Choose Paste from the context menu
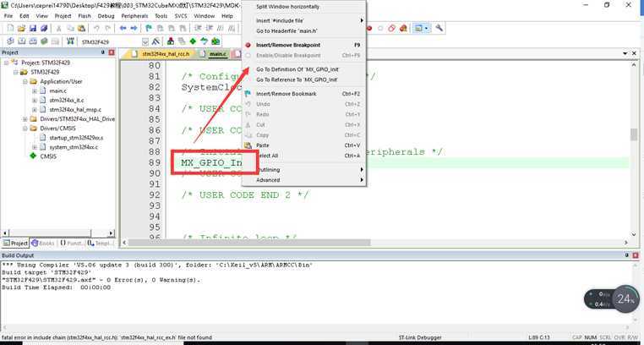The width and height of the screenshot is (644, 345). pos(304,145)
